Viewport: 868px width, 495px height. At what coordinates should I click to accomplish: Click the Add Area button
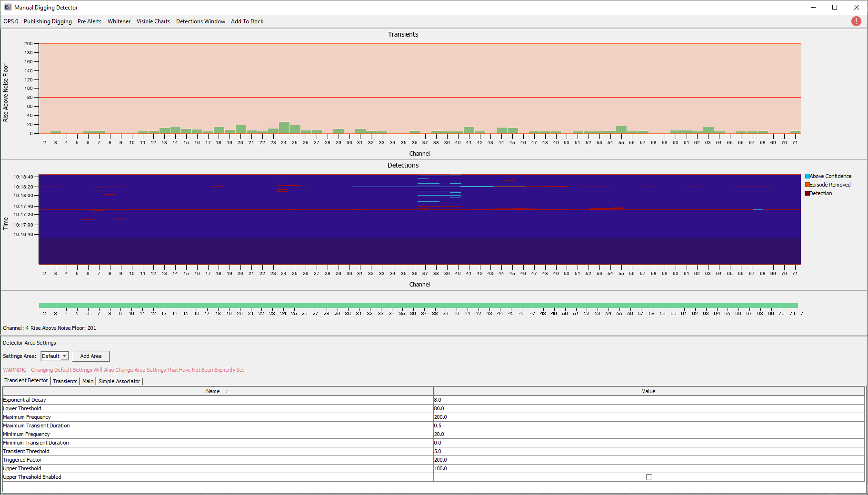click(91, 356)
